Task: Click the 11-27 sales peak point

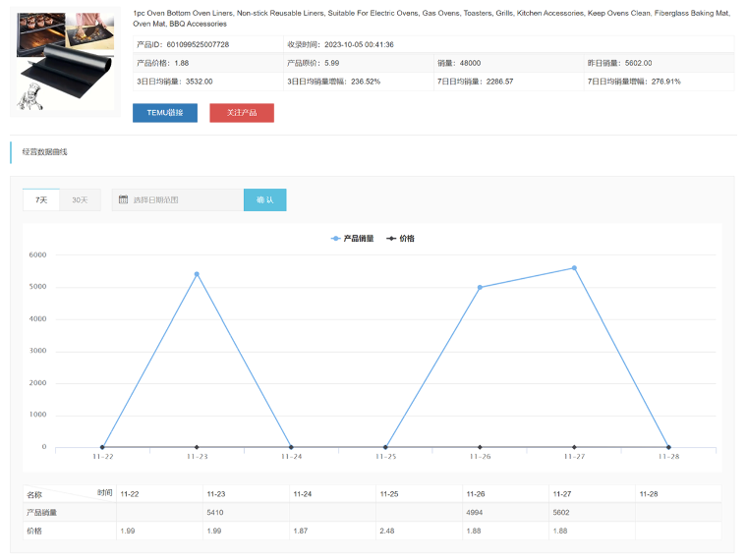Action: pos(574,268)
